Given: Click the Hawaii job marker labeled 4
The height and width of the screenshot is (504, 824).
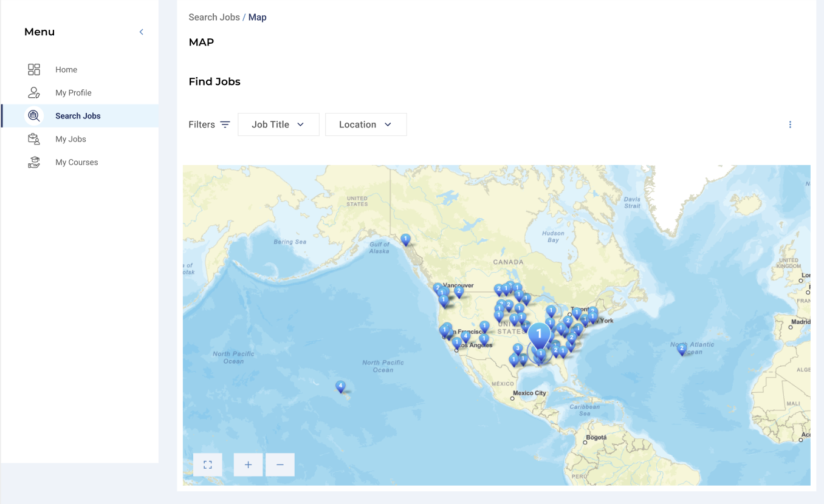Looking at the screenshot, I should point(341,386).
